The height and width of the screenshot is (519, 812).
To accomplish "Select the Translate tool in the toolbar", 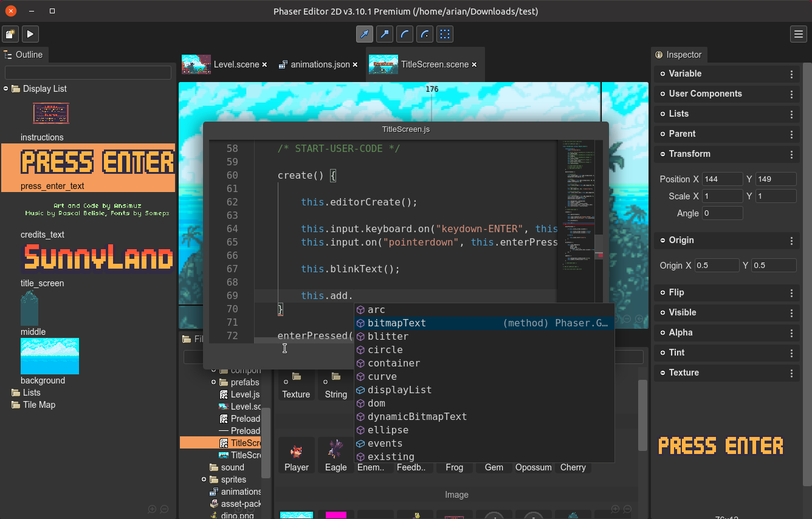I will (365, 34).
